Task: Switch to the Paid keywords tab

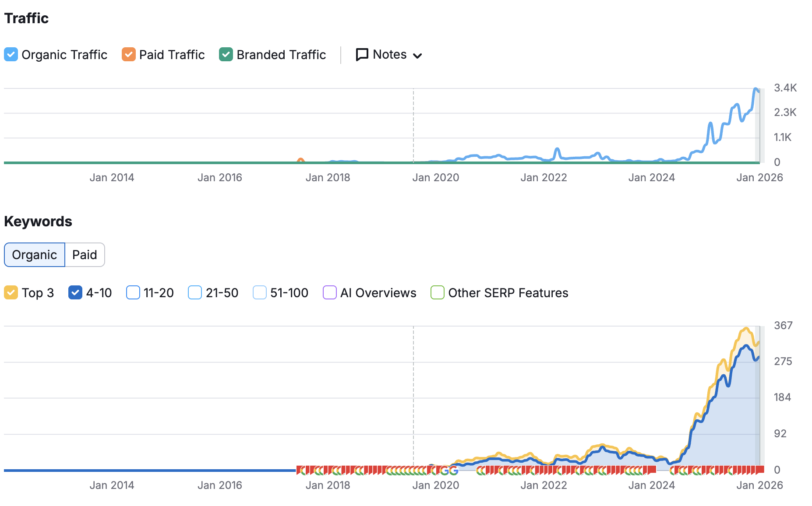Action: point(85,255)
